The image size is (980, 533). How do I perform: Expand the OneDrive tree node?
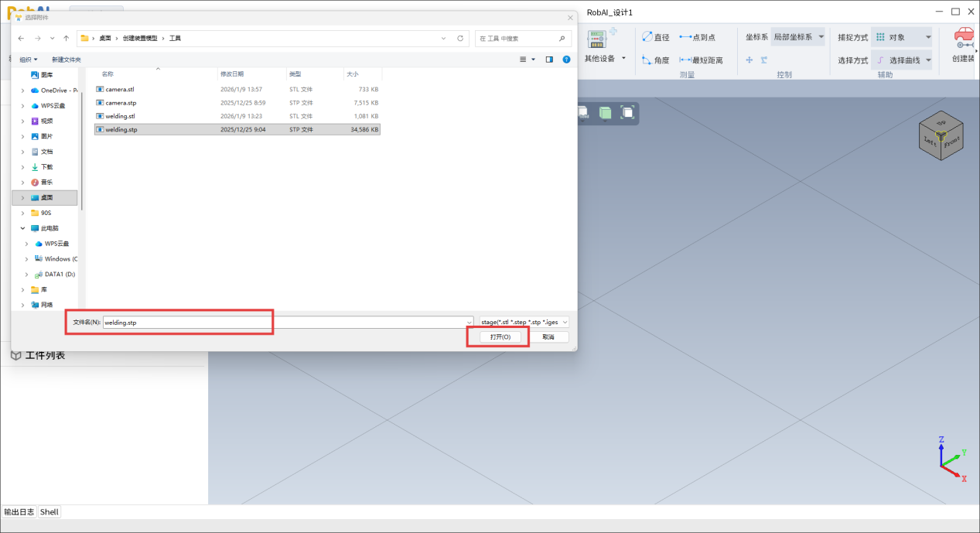coord(22,90)
